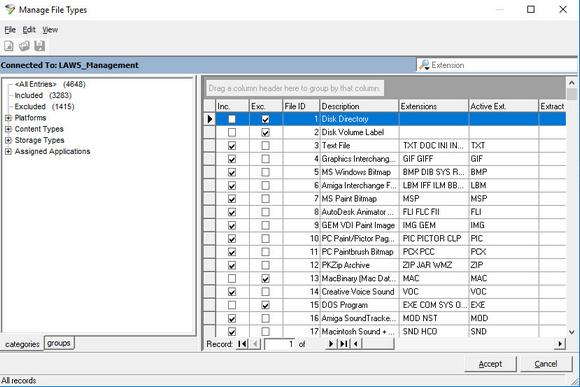Click the new document toolbar icon

[x=9, y=46]
